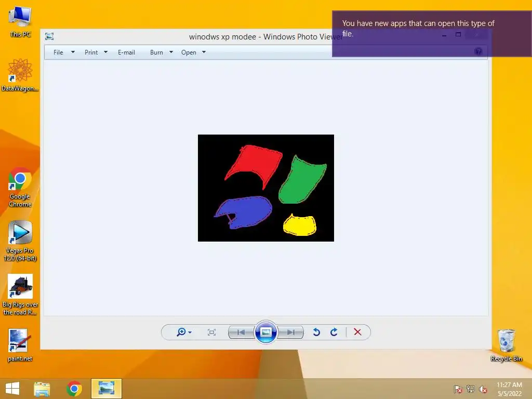Minimize the Photo Viewer window
The image size is (532, 399).
tap(444, 35)
